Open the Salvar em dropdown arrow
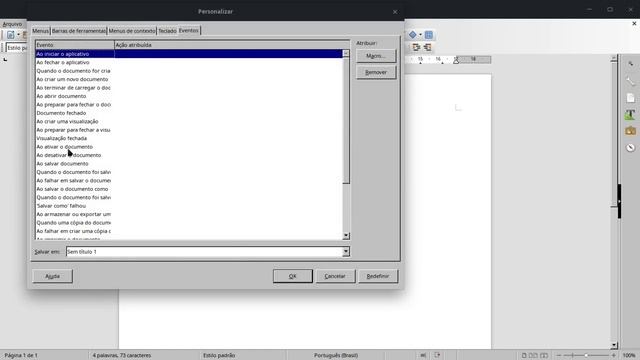 coord(346,251)
